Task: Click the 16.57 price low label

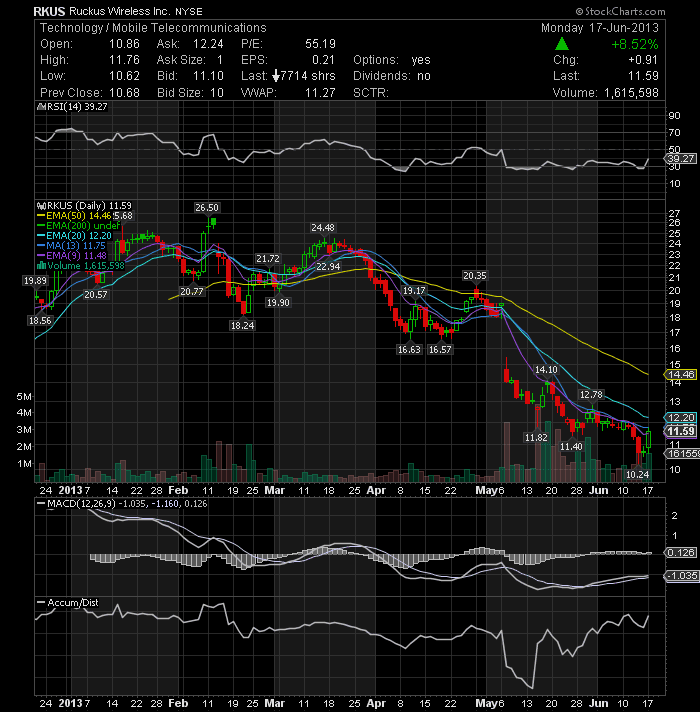Action: click(440, 349)
